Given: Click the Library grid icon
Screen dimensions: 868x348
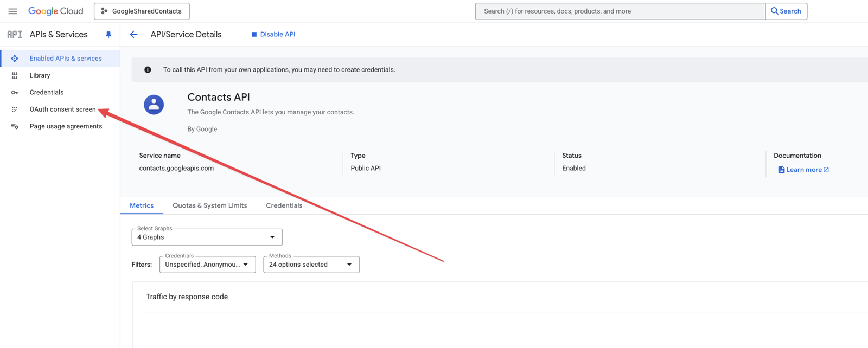Looking at the screenshot, I should click(x=15, y=75).
